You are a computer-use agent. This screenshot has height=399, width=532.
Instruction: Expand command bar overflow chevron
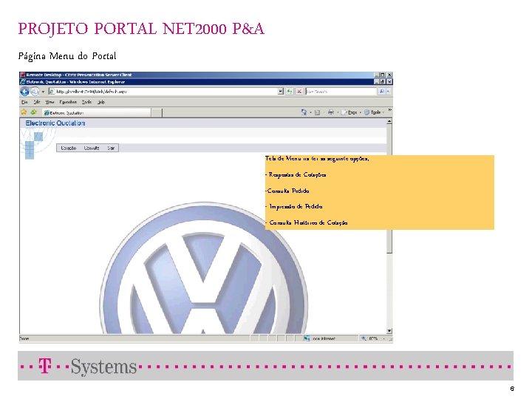tap(390, 110)
